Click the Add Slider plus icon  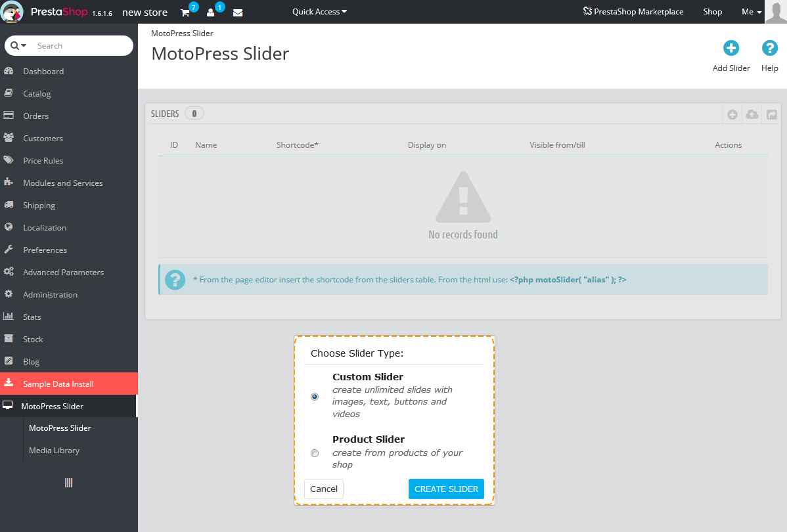point(731,48)
